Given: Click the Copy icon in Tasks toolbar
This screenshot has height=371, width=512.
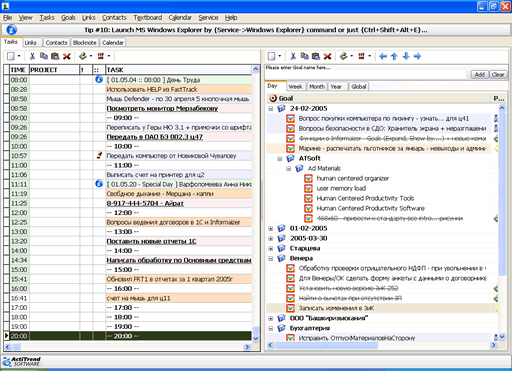Looking at the screenshot, I should click(x=44, y=56).
